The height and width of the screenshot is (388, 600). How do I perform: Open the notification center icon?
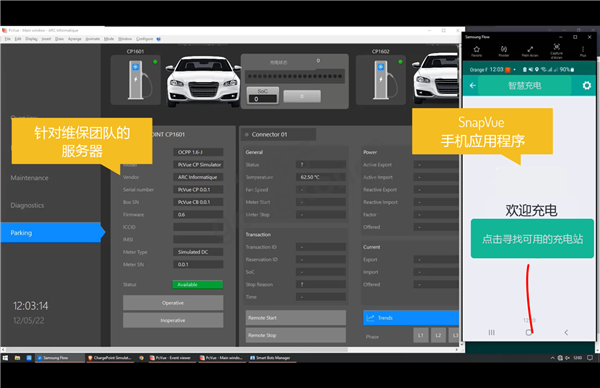click(x=590, y=358)
